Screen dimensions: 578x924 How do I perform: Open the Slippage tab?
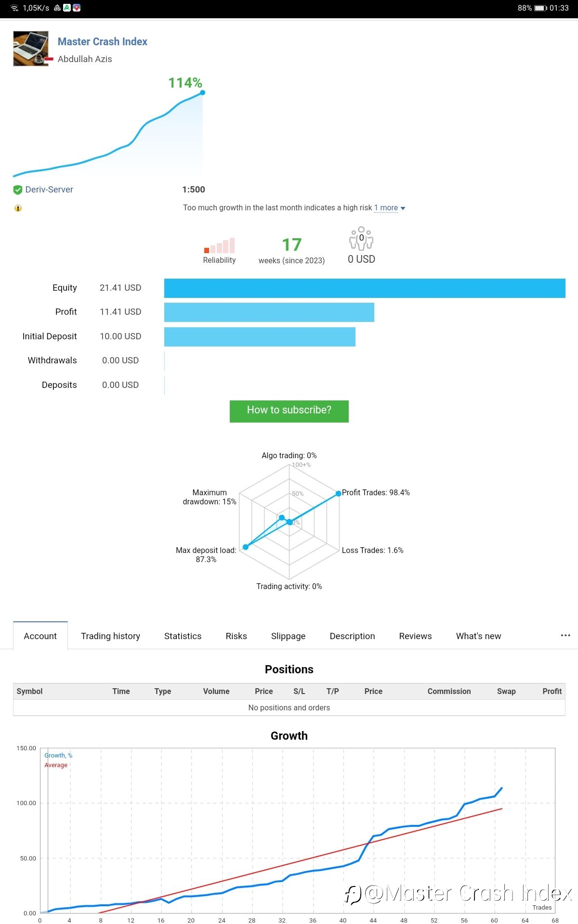coord(288,636)
